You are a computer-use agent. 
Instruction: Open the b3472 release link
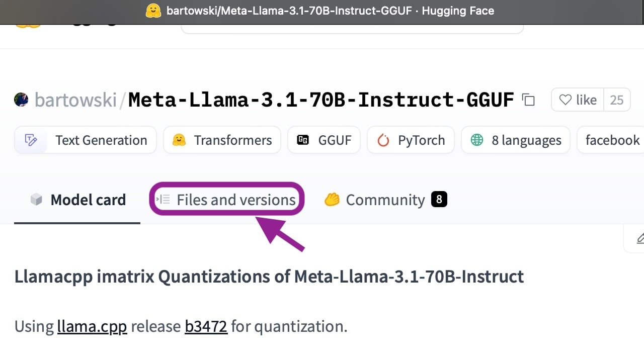tap(206, 327)
